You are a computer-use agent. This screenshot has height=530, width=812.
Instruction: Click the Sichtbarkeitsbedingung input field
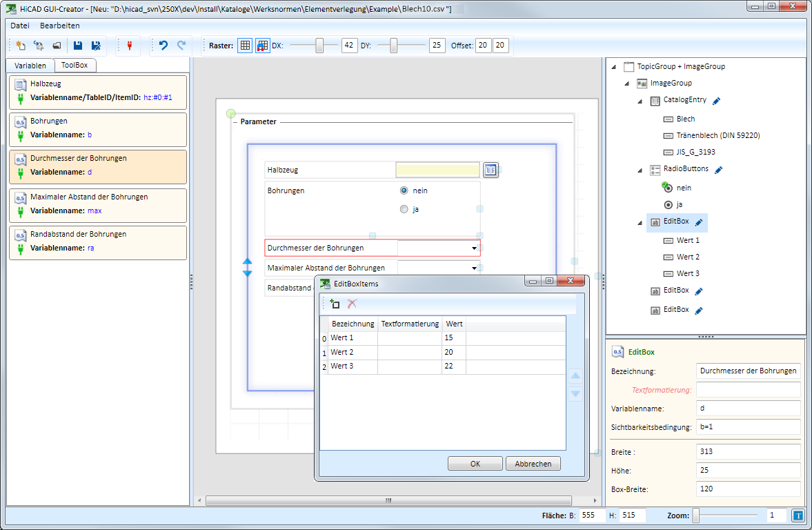(749, 427)
